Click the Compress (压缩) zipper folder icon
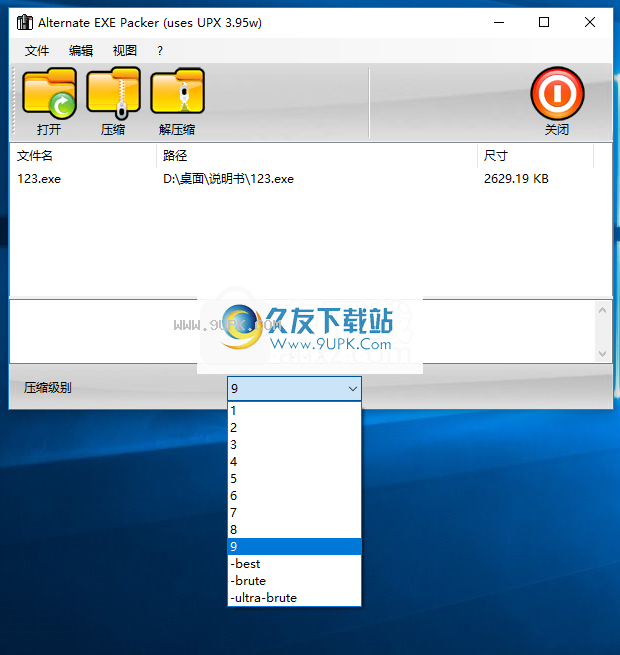Image resolution: width=620 pixels, height=655 pixels. tap(113, 93)
